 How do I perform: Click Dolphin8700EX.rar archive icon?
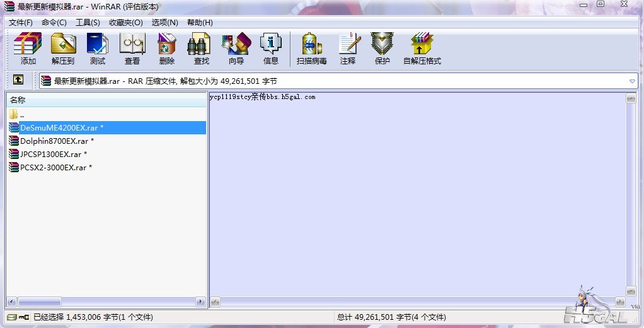[14, 141]
